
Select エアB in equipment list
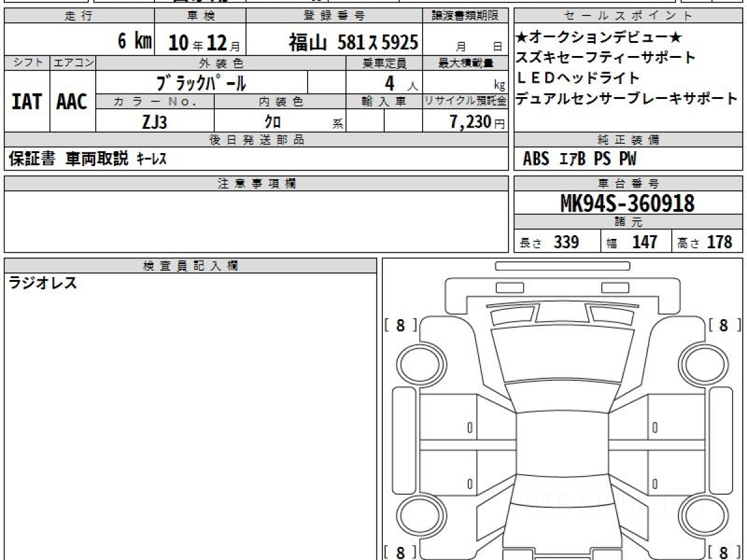click(x=573, y=159)
